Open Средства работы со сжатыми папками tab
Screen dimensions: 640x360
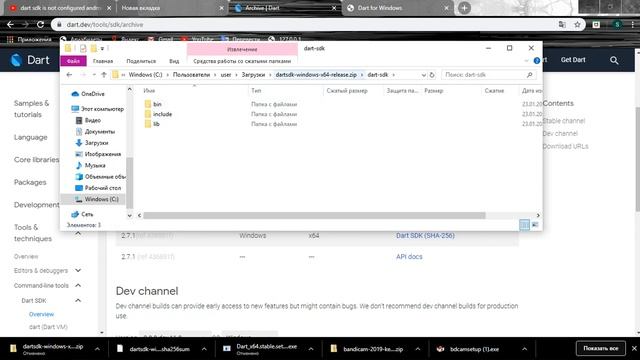[242, 61]
